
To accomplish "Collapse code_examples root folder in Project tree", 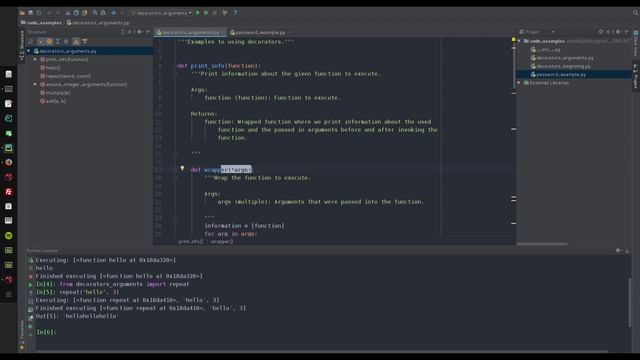I will pos(519,41).
